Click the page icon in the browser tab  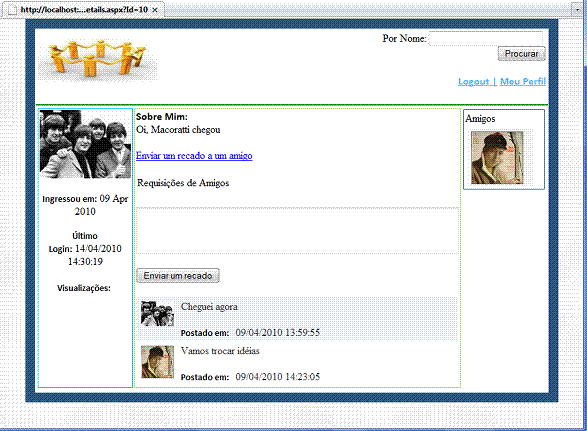[x=12, y=10]
